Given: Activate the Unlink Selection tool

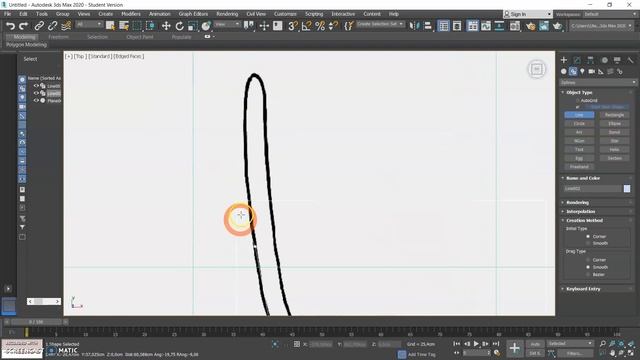Looking at the screenshot, I should pyautogui.click(x=52, y=26).
